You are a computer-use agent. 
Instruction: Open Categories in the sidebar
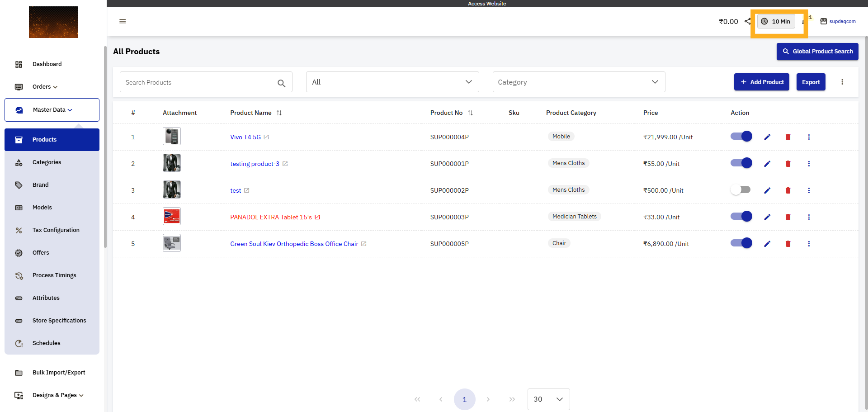[47, 162]
